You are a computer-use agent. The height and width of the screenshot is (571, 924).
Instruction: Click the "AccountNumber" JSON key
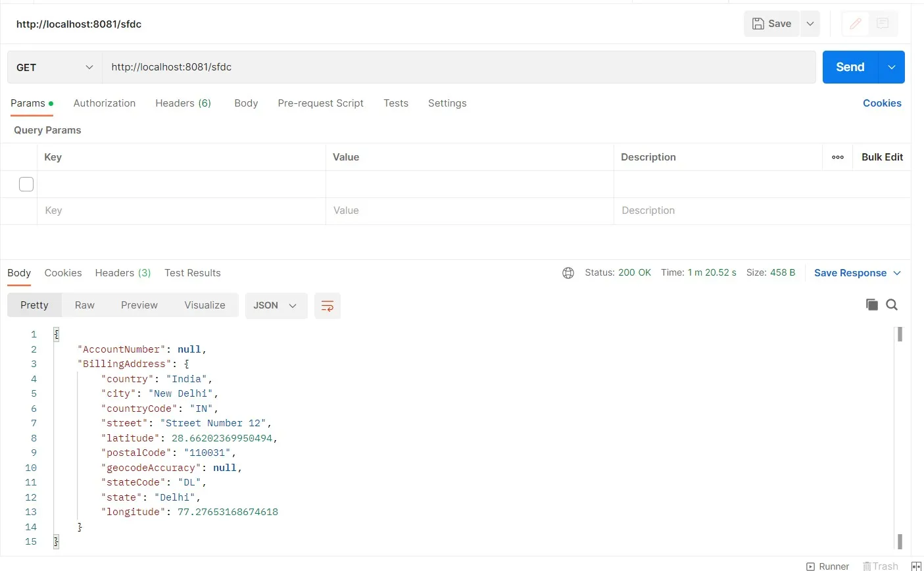122,349
